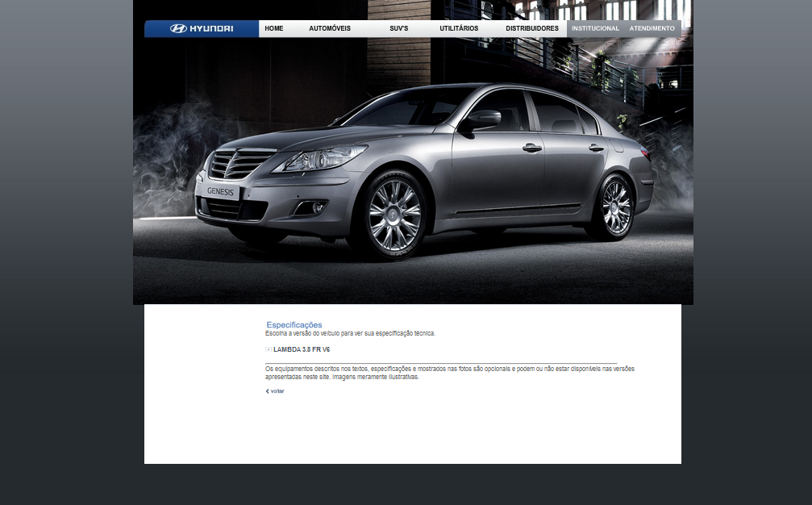Open the INSTITUCIONAL menu
This screenshot has width=812, height=505.
tap(595, 28)
